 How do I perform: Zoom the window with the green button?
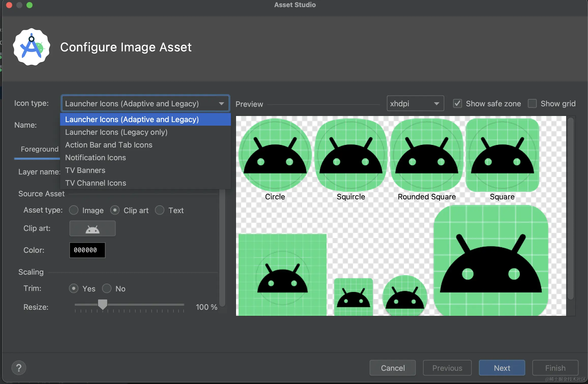pos(30,5)
